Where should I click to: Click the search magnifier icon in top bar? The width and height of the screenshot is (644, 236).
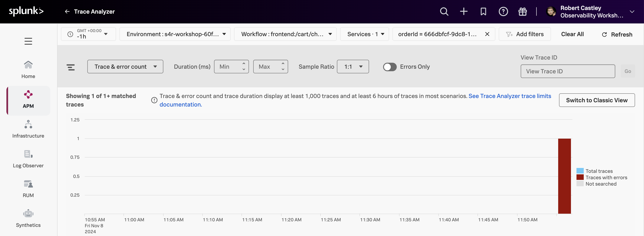point(444,11)
